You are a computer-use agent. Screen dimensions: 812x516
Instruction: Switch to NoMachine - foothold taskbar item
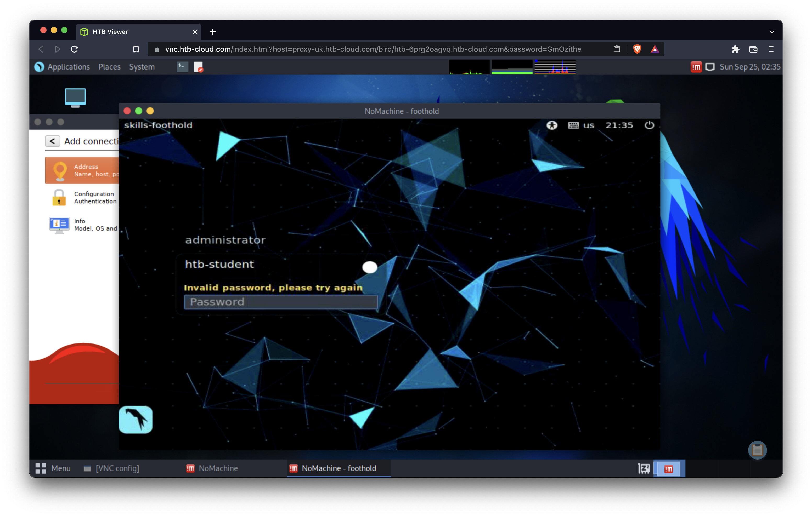coord(339,468)
